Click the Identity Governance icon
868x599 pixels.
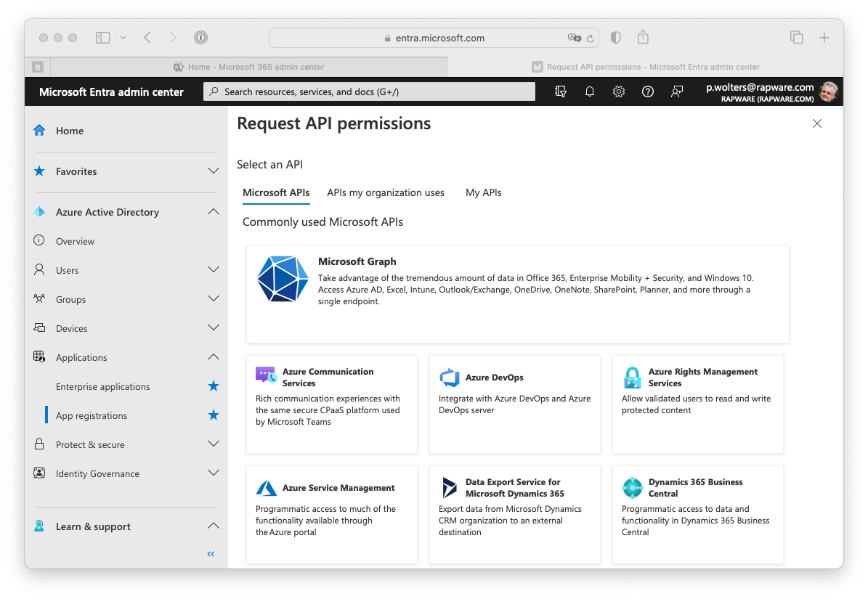coord(39,473)
